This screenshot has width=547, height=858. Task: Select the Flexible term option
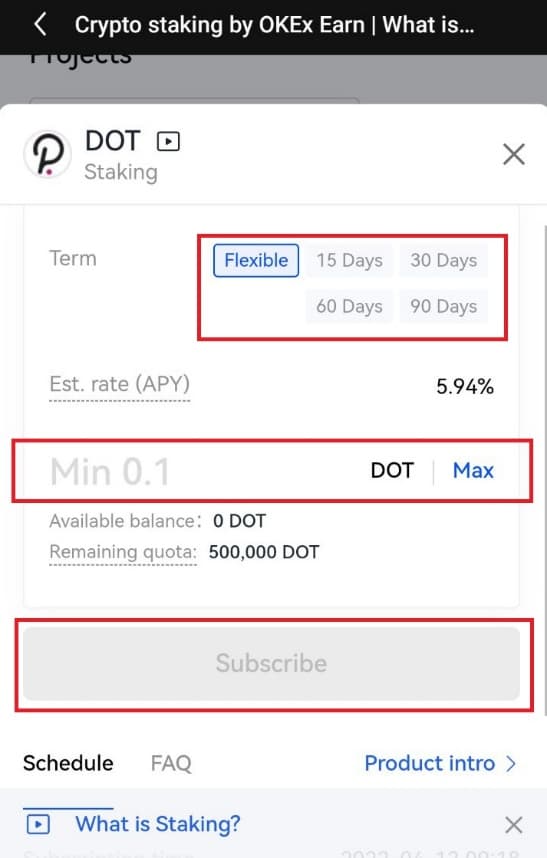point(256,260)
